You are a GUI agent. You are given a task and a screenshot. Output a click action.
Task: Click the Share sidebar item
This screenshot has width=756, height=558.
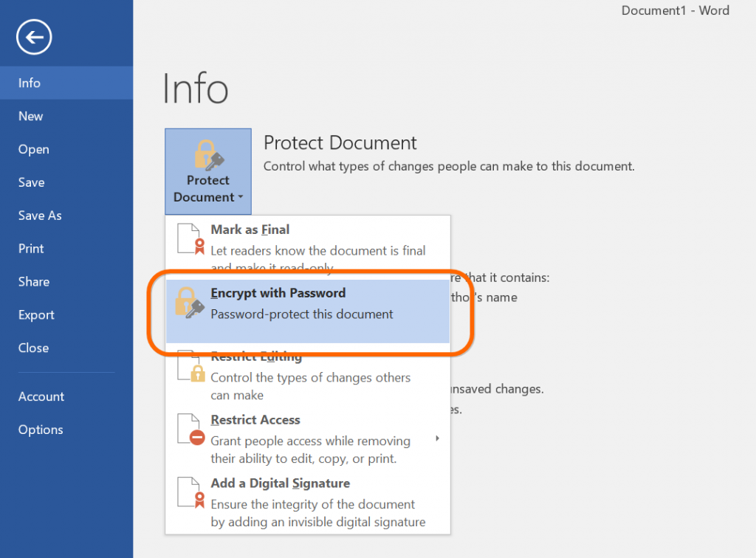34,282
